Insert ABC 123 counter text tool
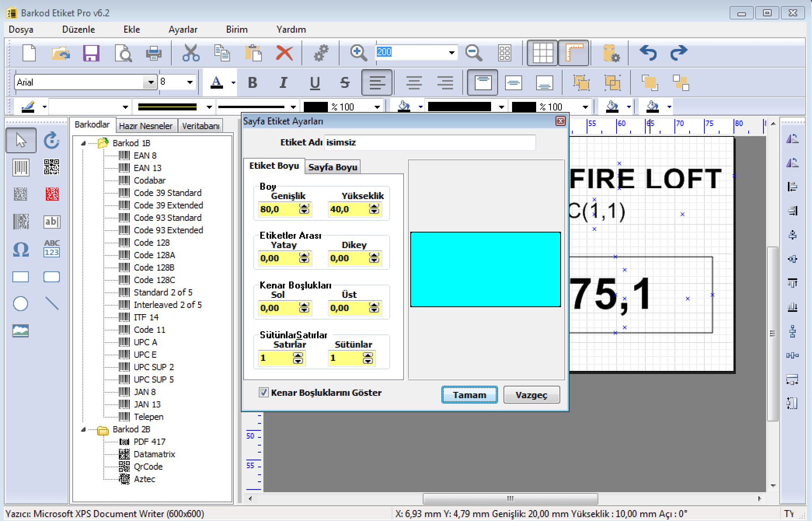The height and width of the screenshot is (521, 812). pos(51,248)
